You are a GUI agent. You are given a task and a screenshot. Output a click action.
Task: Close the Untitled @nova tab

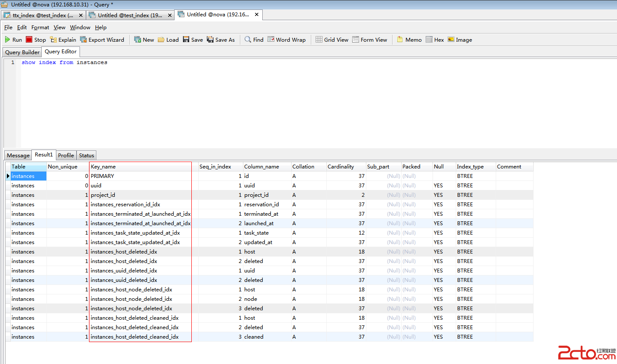[257, 14]
